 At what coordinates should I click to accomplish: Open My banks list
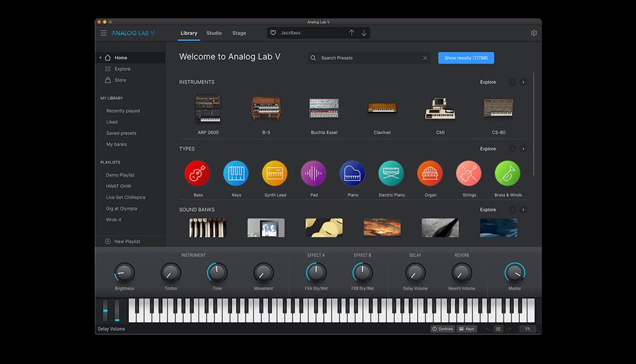(116, 144)
